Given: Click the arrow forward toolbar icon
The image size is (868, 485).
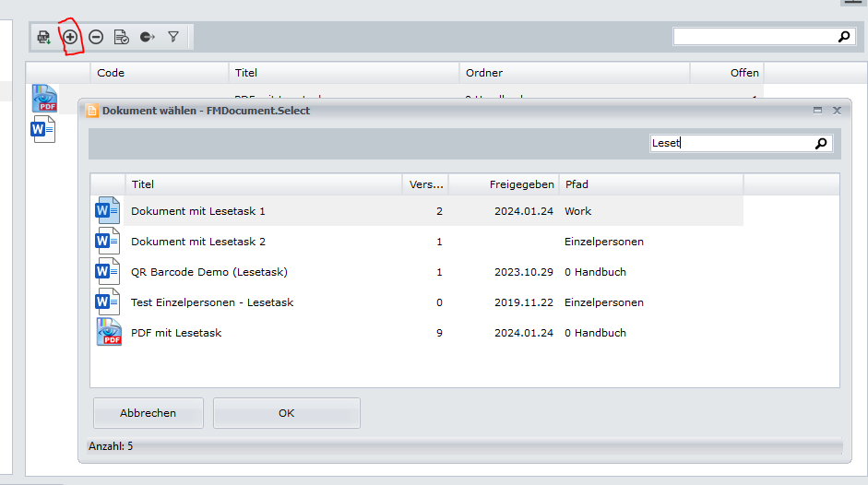Looking at the screenshot, I should point(148,37).
